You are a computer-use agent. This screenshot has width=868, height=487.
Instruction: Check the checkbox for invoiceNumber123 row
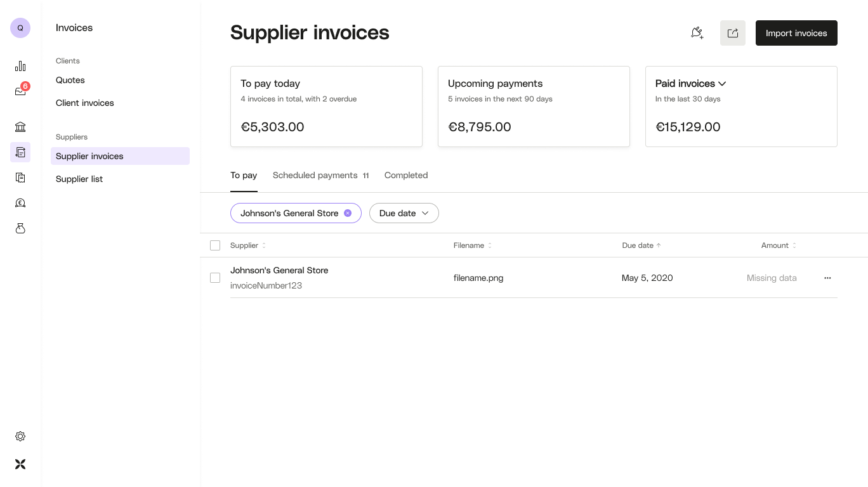(215, 278)
